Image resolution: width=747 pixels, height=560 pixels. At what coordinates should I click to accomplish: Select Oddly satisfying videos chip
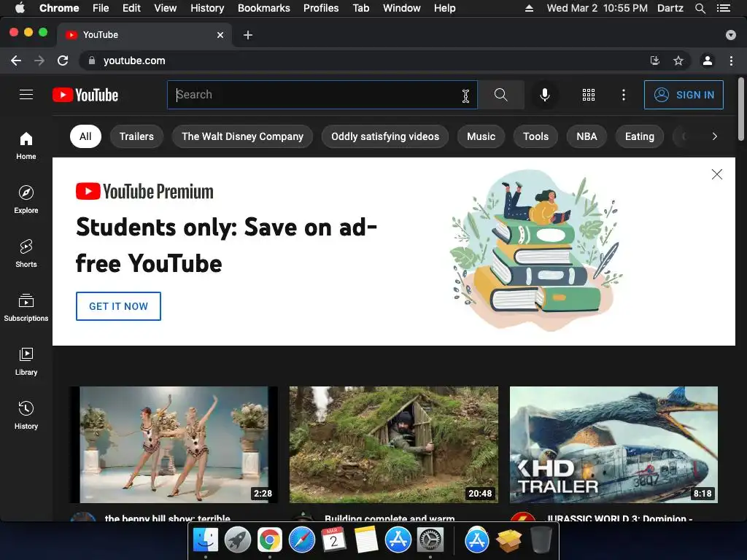[385, 136]
